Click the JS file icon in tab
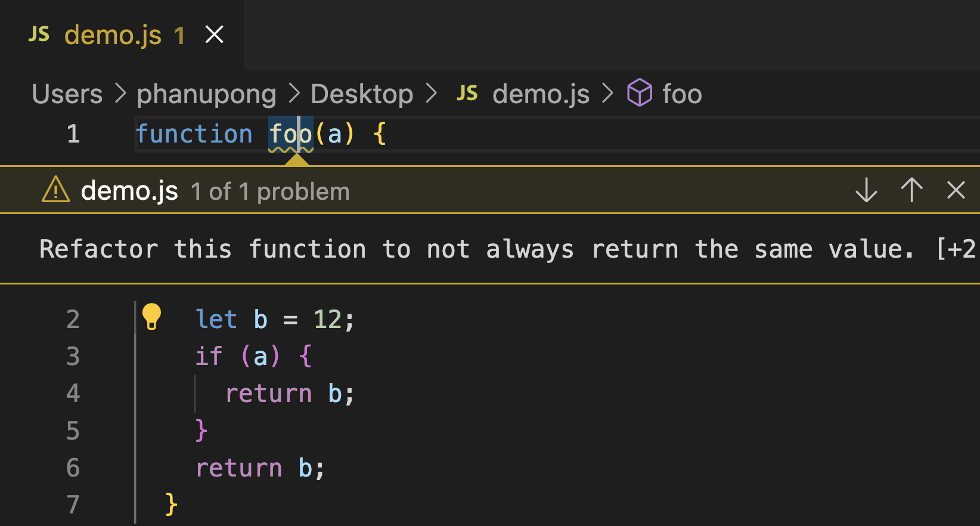 coord(39,35)
